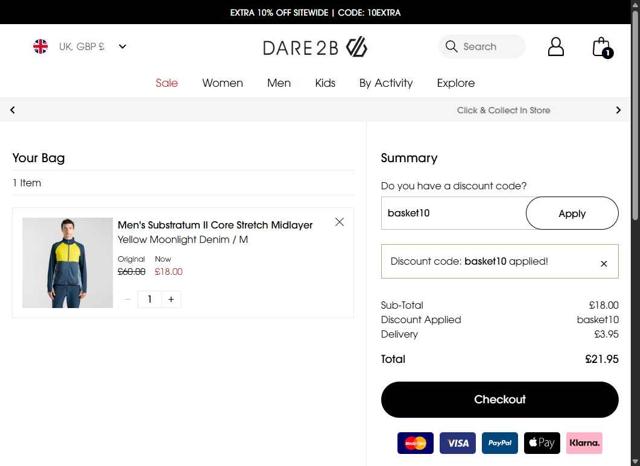
Task: Click the next promo arrow
Action: (x=618, y=110)
